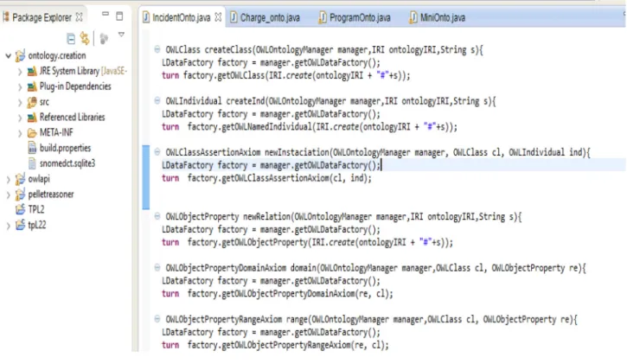The image size is (627, 364).
Task: Click the ProgramOnto.java file icon
Action: click(323, 17)
